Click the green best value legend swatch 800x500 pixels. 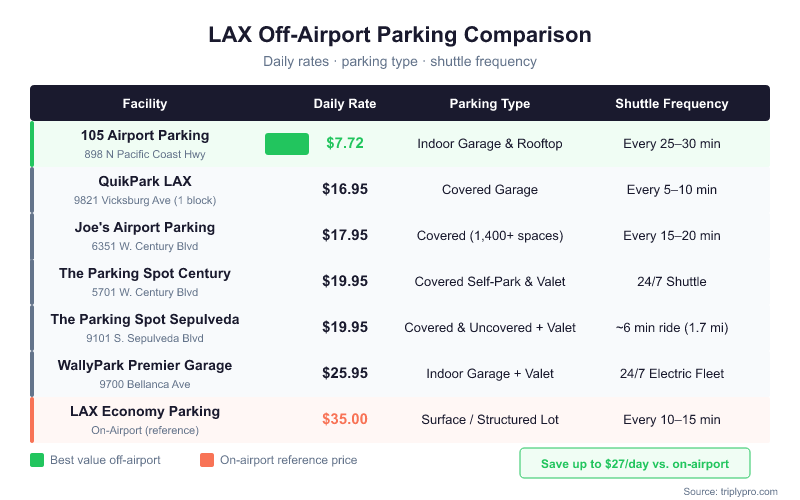click(37, 461)
